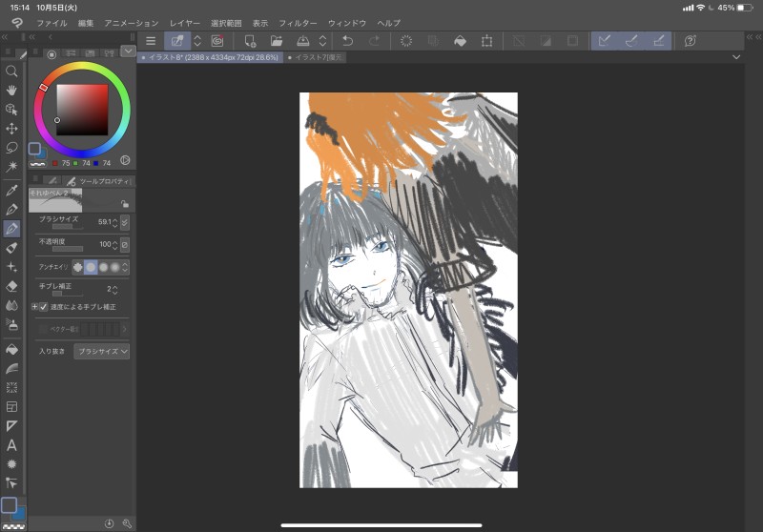Select the Eraser tool
This screenshot has width=763, height=532.
pyautogui.click(x=11, y=286)
